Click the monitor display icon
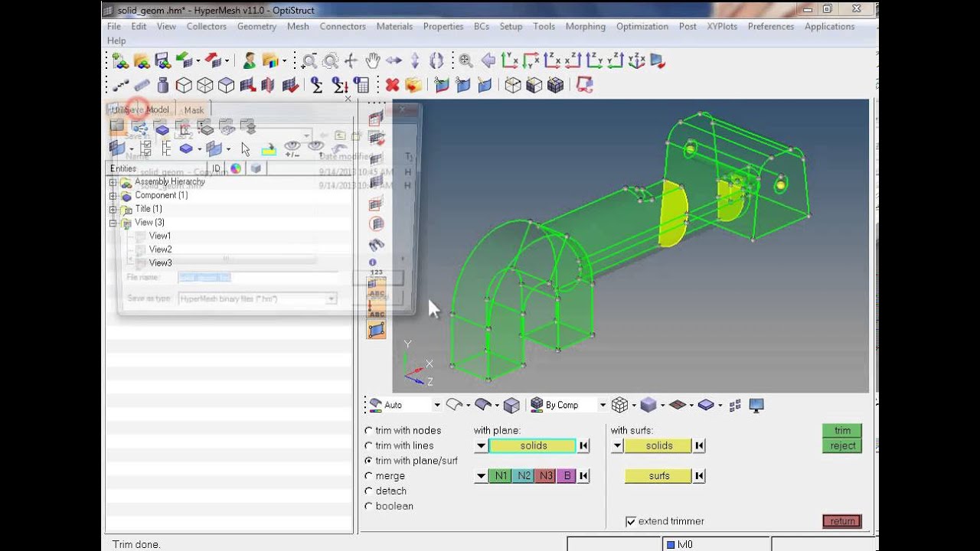Viewport: 980px width, 551px height. coord(756,405)
